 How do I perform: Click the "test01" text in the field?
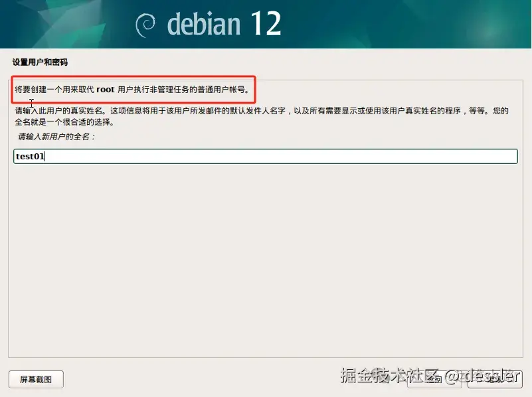click(x=30, y=156)
